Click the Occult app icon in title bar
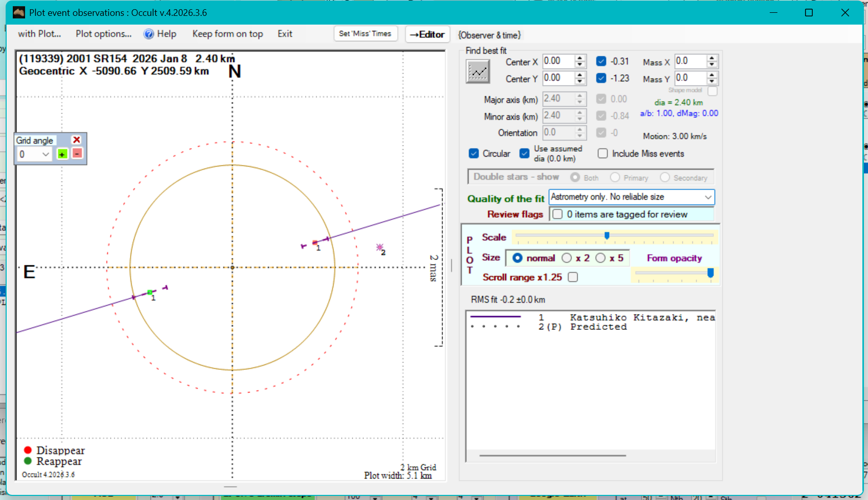This screenshot has height=500, width=868. pos(19,12)
